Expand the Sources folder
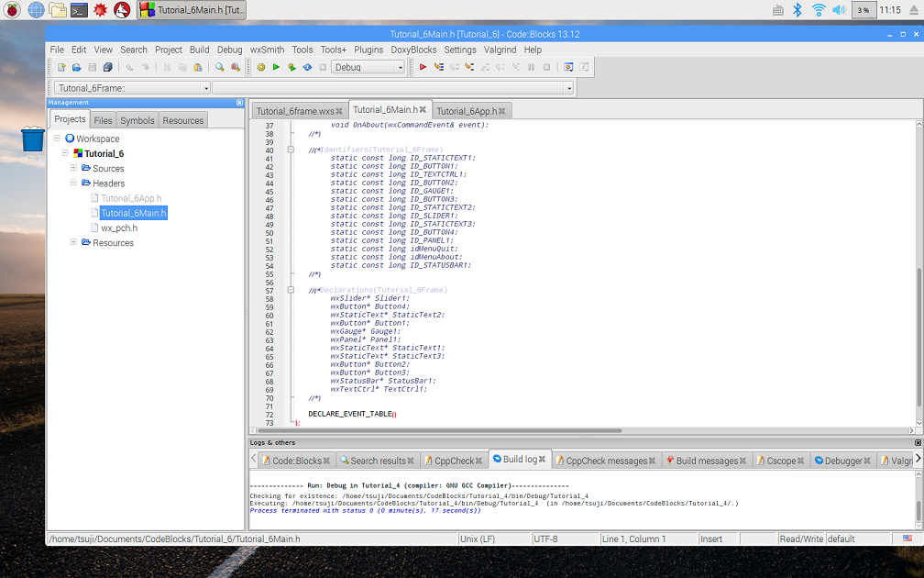 click(73, 168)
